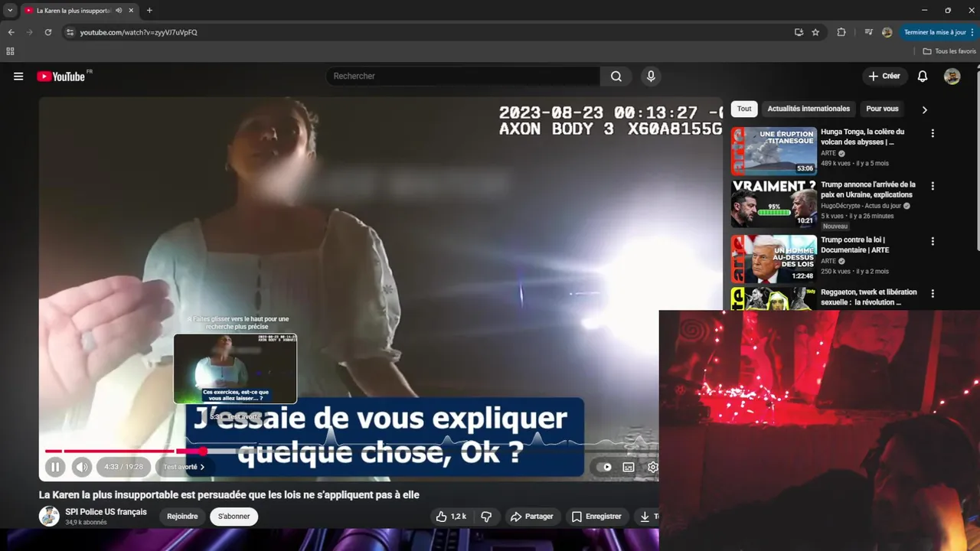This screenshot has width=980, height=551.
Task: Open the Chrome profile avatar
Action: click(x=887, y=32)
